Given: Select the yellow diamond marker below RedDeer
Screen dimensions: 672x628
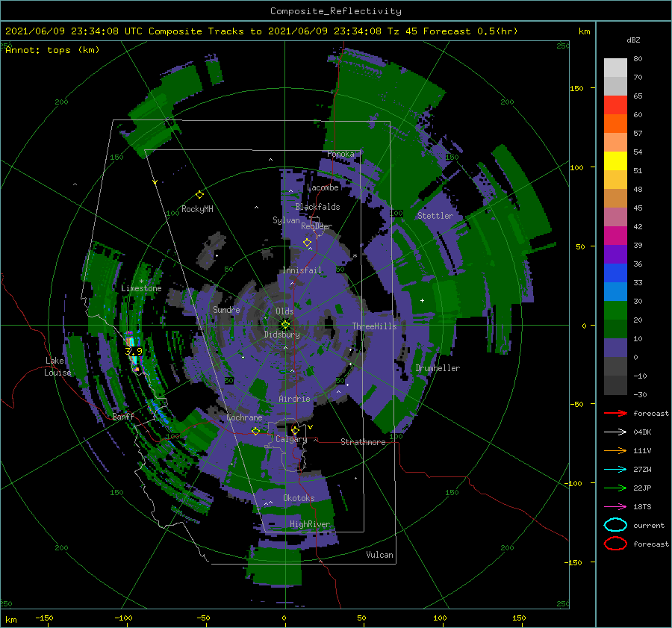Looking at the screenshot, I should tap(307, 243).
